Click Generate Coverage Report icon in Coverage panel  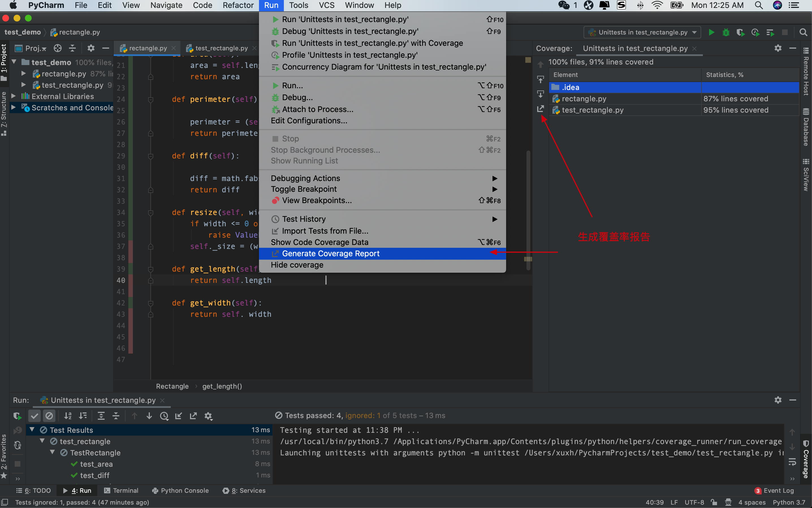(x=540, y=109)
